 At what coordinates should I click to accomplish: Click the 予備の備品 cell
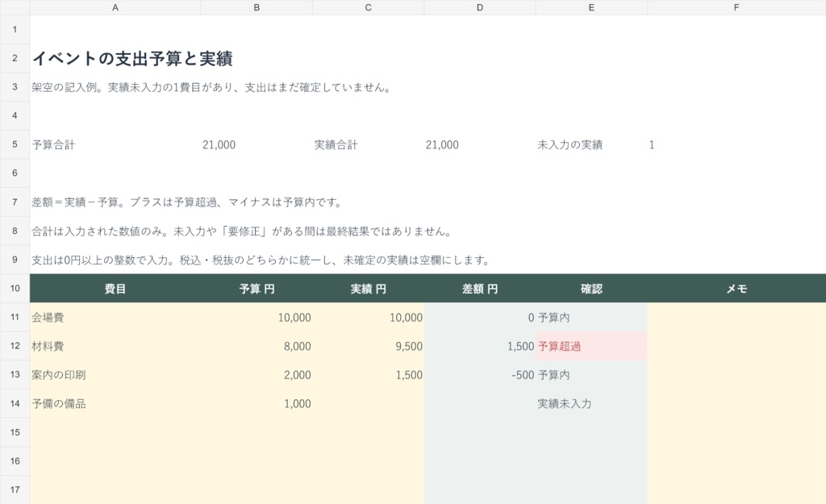(x=115, y=403)
